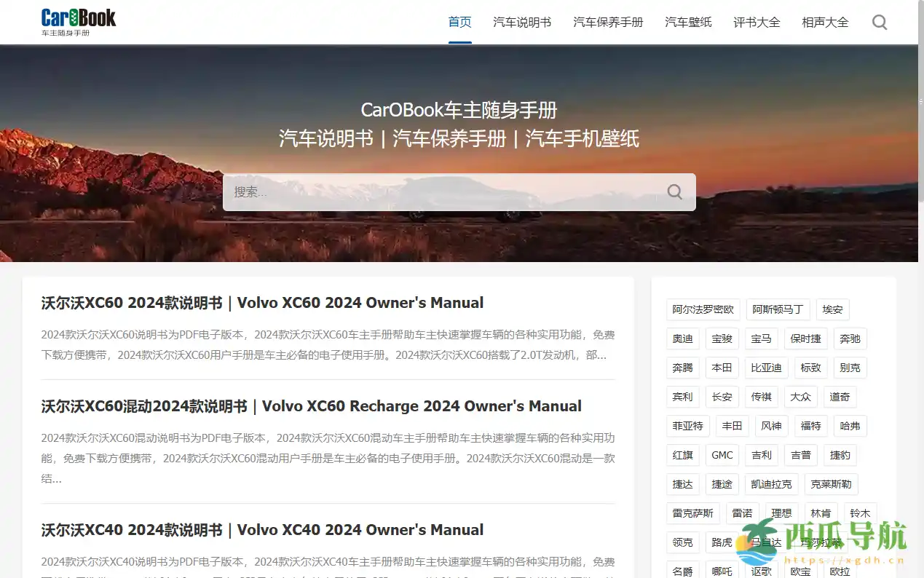Click the magnifier inside the search bar

(674, 191)
